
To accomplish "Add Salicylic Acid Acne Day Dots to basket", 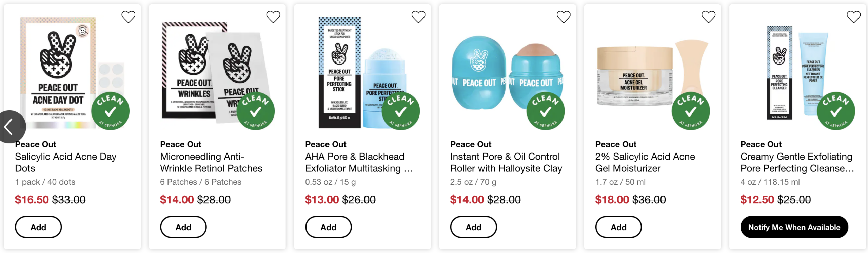I will point(38,227).
